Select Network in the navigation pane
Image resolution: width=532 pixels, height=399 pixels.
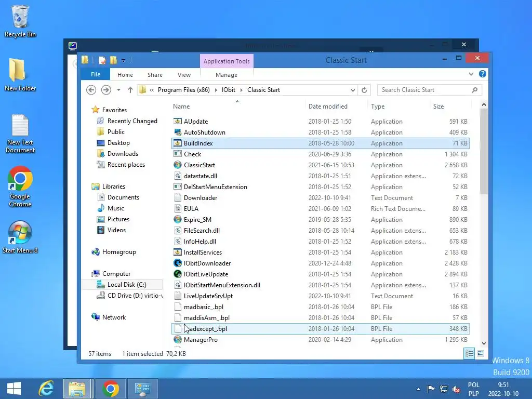[x=114, y=317]
